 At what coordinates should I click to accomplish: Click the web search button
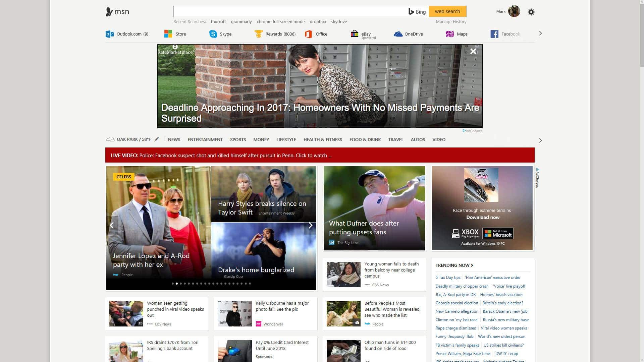pos(447,11)
